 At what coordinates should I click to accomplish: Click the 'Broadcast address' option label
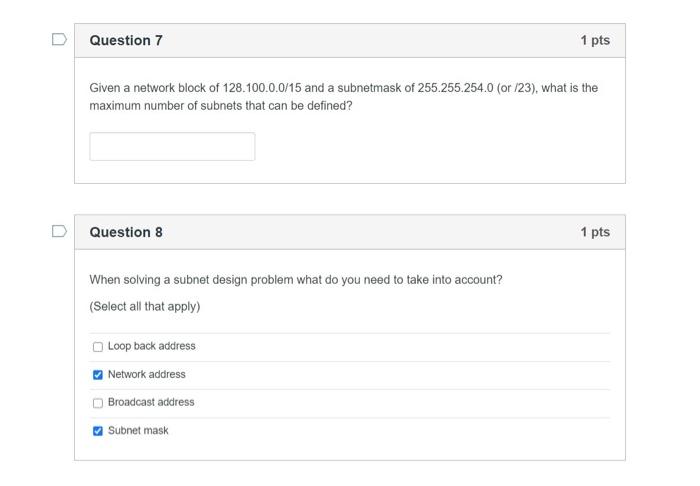pos(151,402)
